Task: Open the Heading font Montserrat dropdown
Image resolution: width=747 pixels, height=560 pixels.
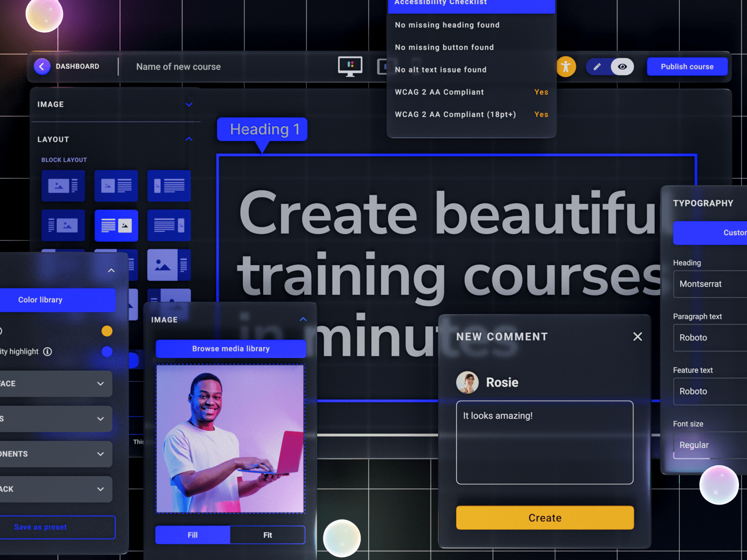Action: point(710,284)
